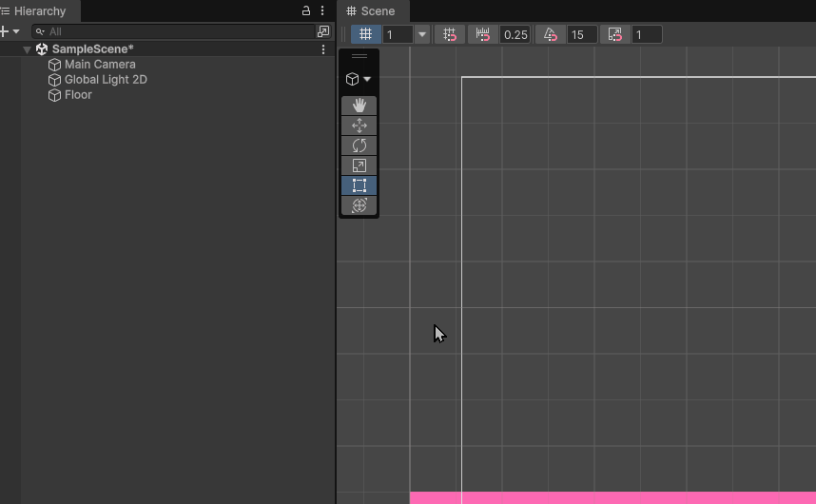This screenshot has height=504, width=816.
Task: Edit the rotation snap value 15
Action: (582, 35)
